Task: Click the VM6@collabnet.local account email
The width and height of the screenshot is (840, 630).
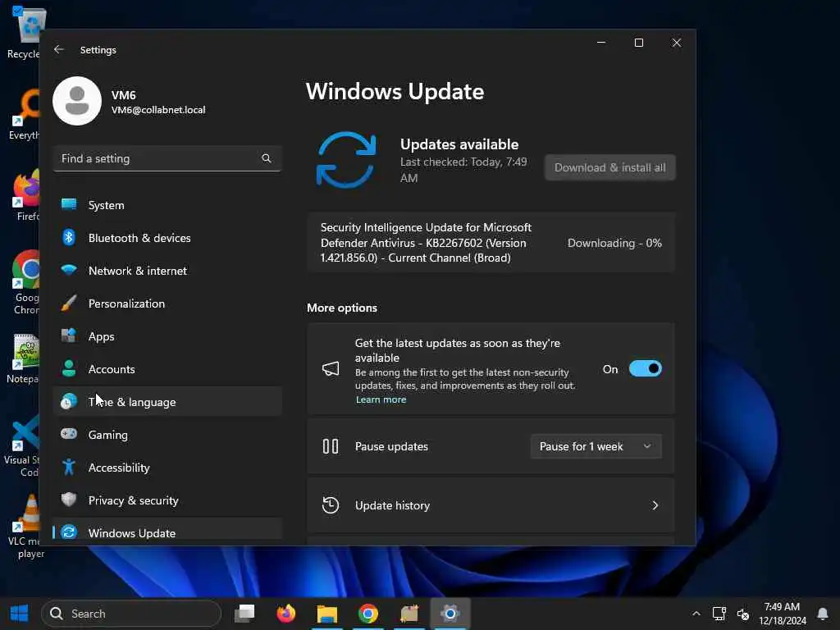Action: coord(158,110)
